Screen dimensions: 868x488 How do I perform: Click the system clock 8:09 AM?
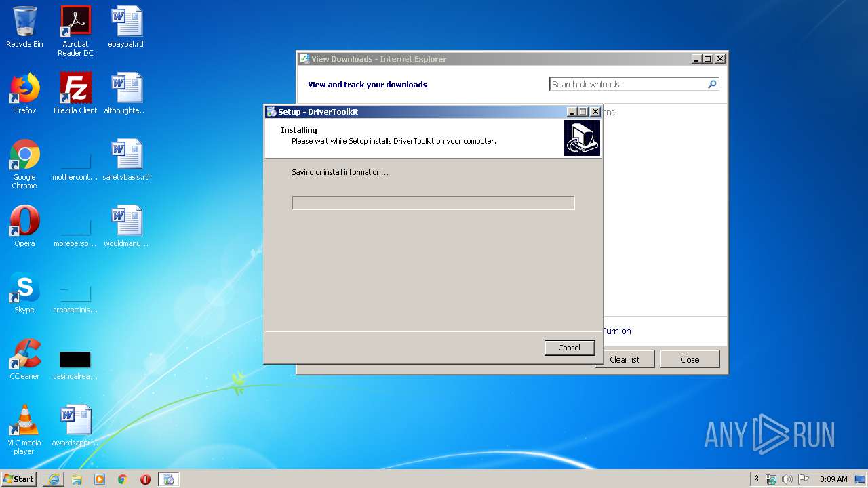tap(833, 479)
